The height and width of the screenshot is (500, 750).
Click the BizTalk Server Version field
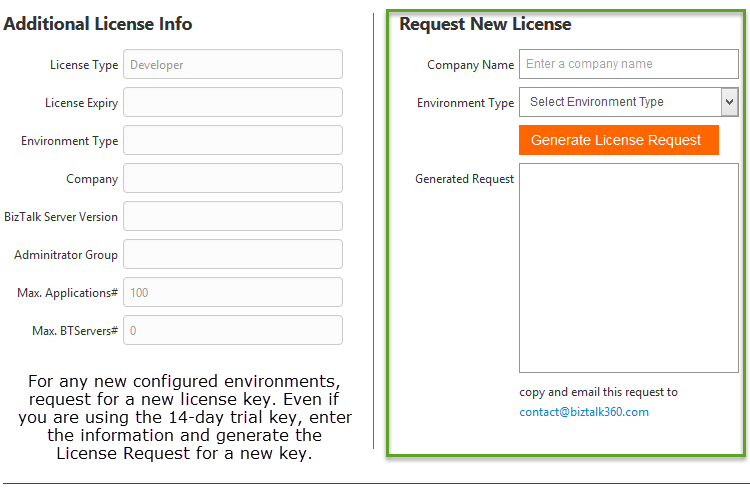tap(232, 216)
